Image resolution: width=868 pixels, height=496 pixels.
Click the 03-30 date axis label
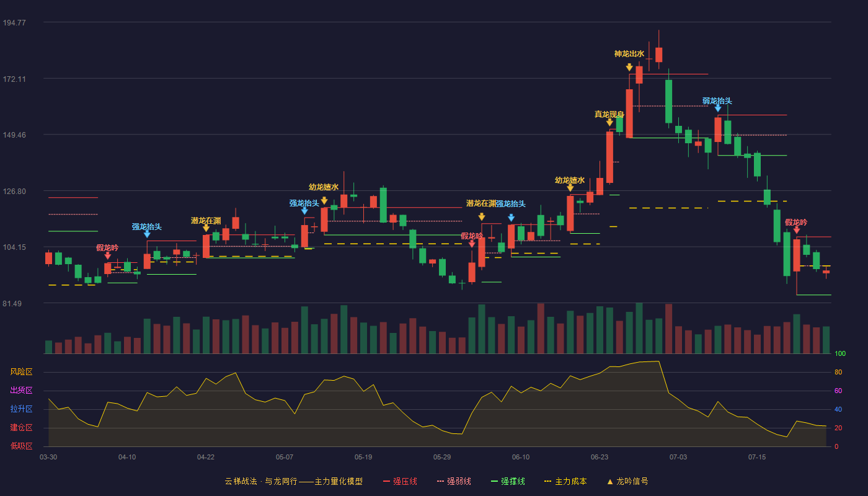[x=48, y=457]
